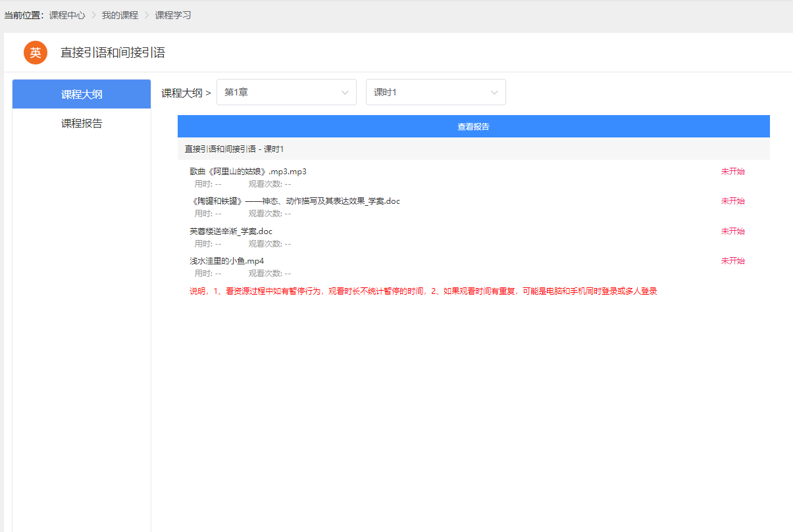Expand the 课时1 lesson dropdown
793x532 pixels.
tap(435, 92)
